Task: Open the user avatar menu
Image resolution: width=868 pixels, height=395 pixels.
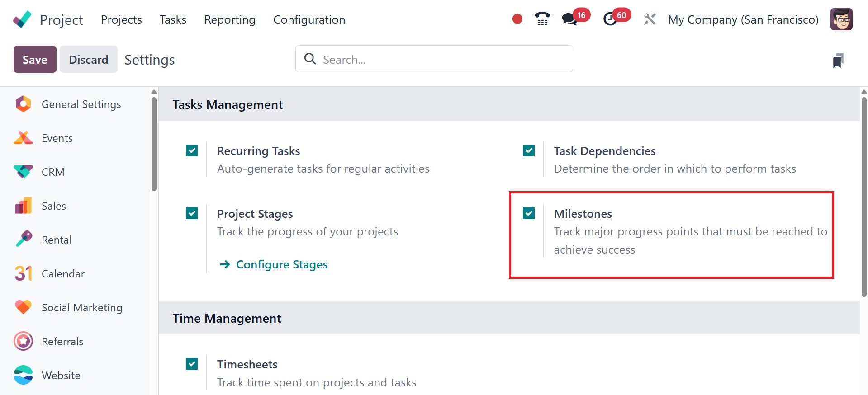Action: point(841,19)
